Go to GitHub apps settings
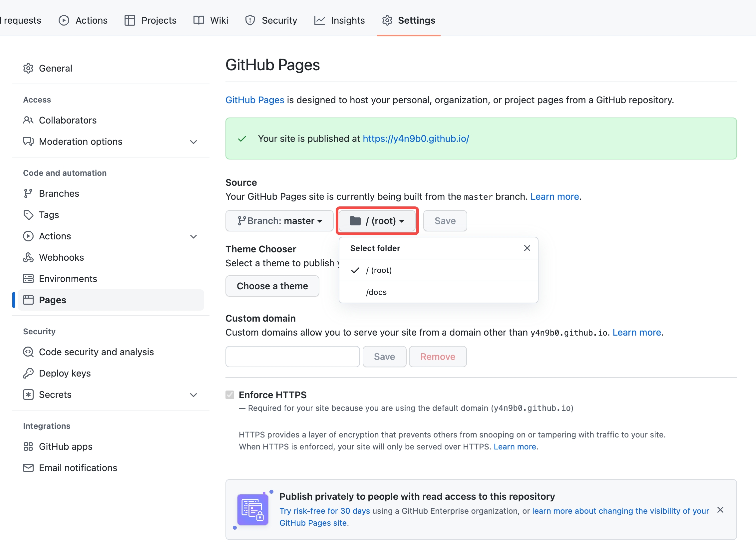Image resolution: width=756 pixels, height=550 pixels. [111, 447]
